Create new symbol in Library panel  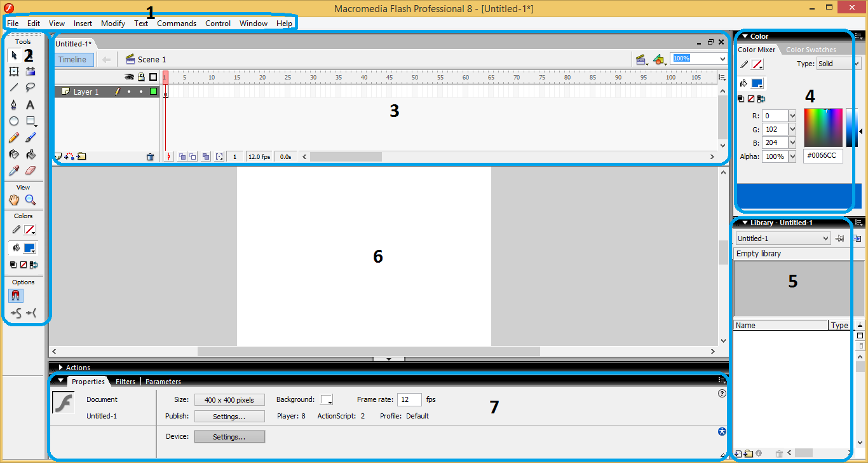739,453
